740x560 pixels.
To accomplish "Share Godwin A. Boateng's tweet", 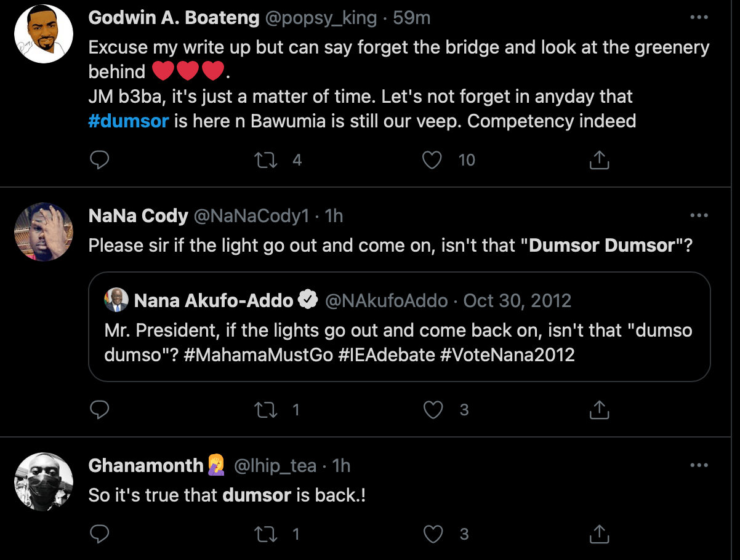I will click(599, 161).
